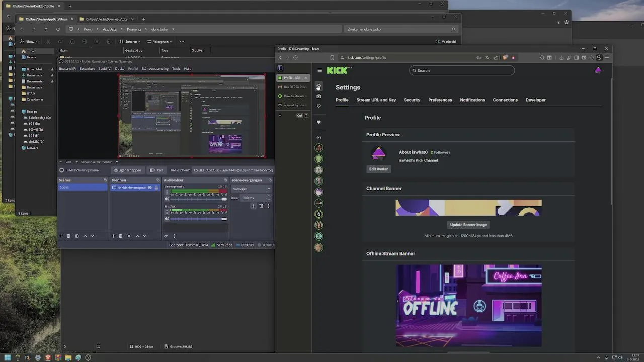Open the Vervagen transition dropdown
Viewport: 644px width, 362px height.
pyautogui.click(x=251, y=189)
